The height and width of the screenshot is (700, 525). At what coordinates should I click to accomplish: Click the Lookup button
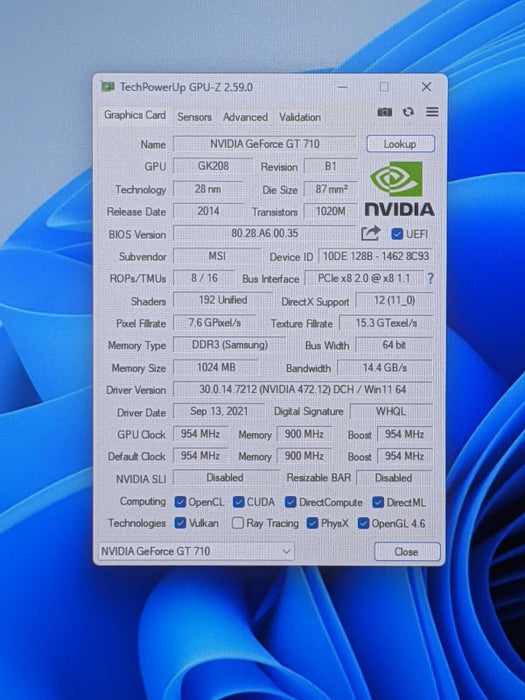tap(400, 144)
